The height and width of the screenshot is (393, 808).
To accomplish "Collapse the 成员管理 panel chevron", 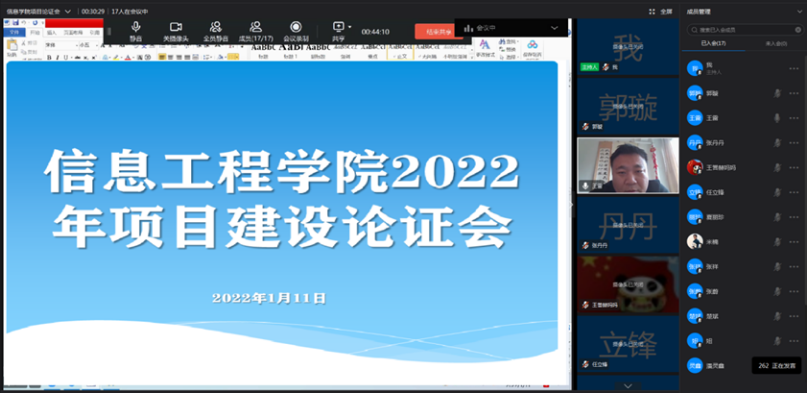I will pos(800,11).
